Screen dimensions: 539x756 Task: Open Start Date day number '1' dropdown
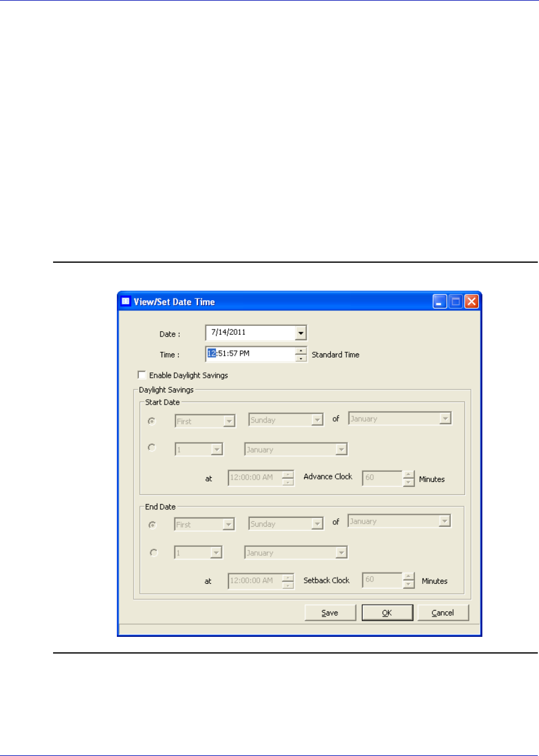tap(216, 450)
